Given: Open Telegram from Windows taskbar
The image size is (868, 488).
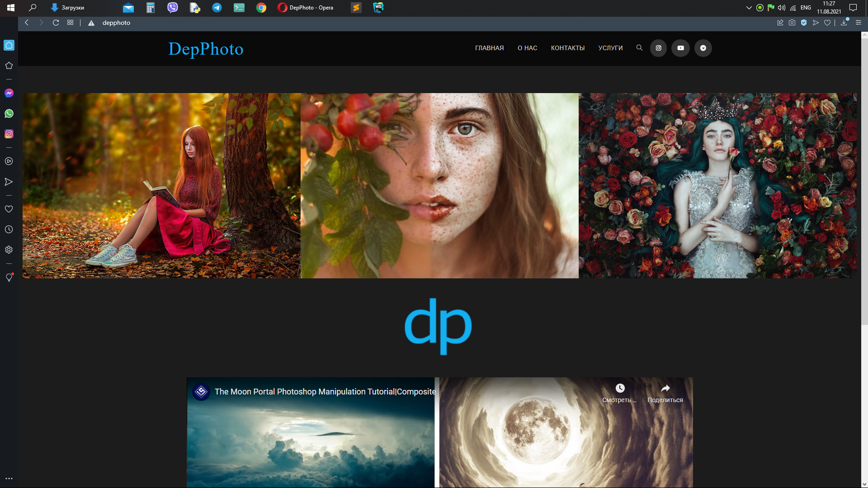Looking at the screenshot, I should pos(217,8).
